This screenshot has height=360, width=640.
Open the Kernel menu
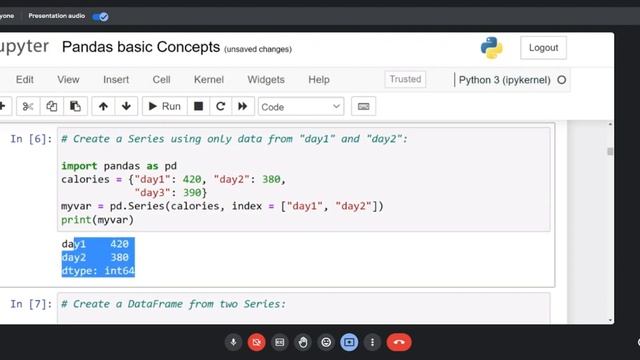point(209,80)
